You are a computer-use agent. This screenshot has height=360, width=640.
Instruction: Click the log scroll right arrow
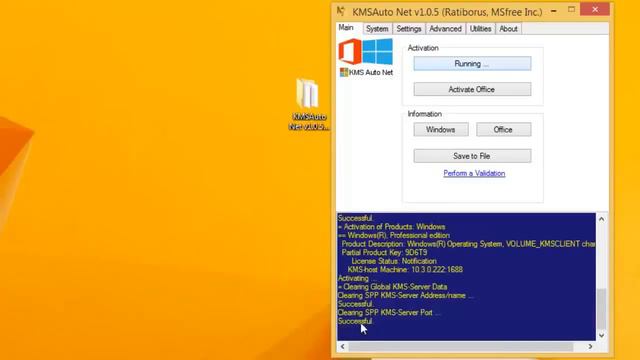(590, 347)
